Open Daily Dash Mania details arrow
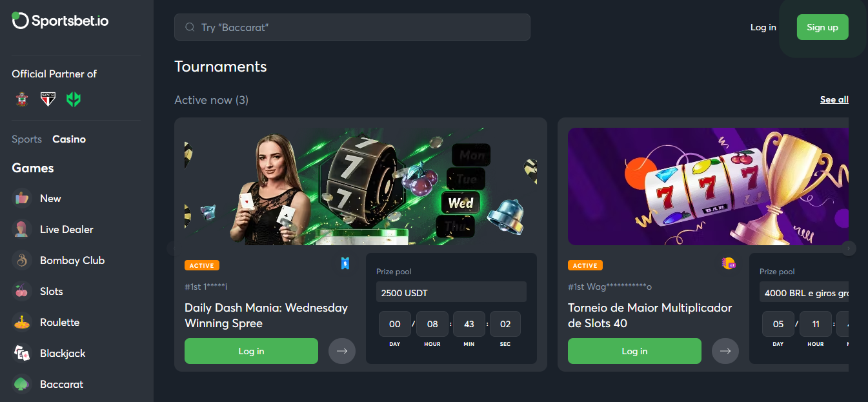This screenshot has width=868, height=402. point(342,351)
